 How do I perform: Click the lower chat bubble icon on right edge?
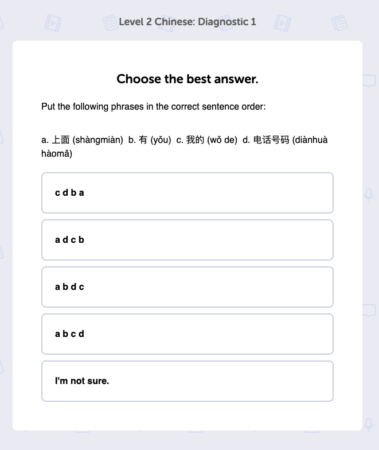pos(369,310)
